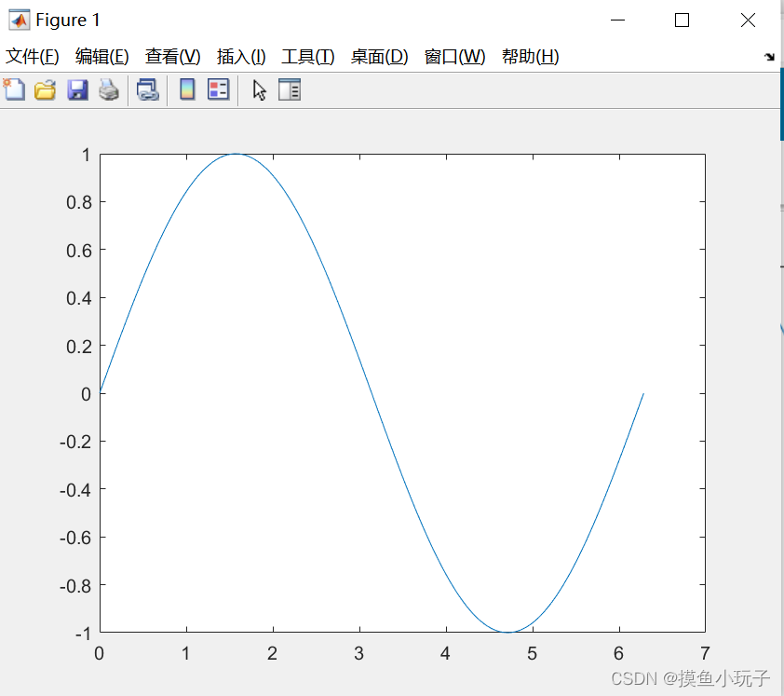
Task: Insert a legend from the toolbar
Action: pyautogui.click(x=219, y=90)
